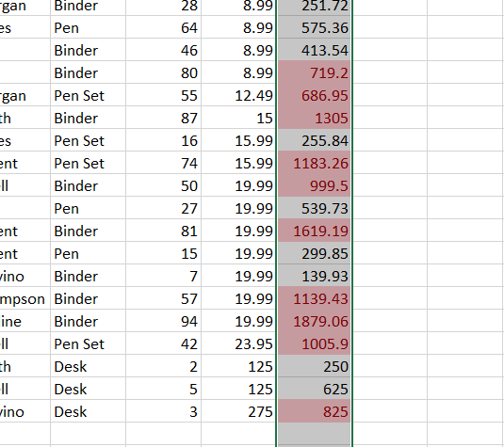Click the unit price 23.95 cell
Screen dimensions: 504x447
(x=238, y=343)
